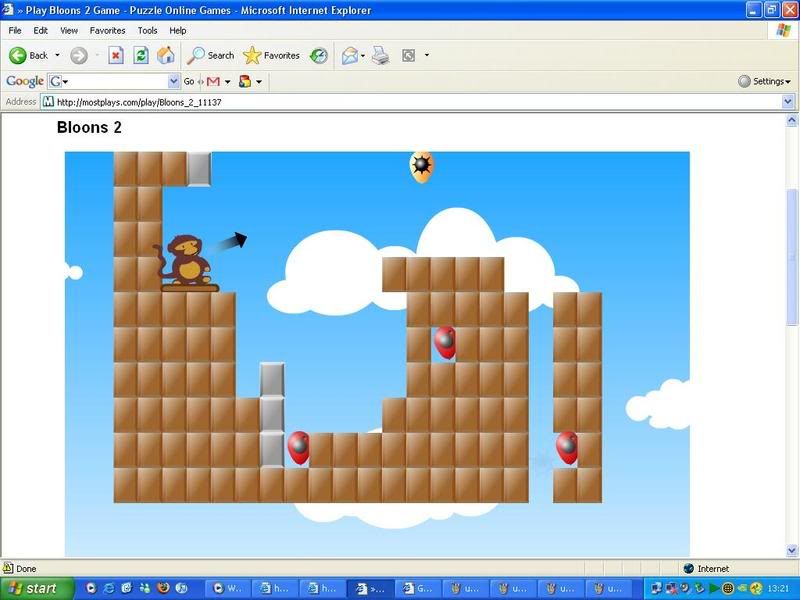800x600 pixels.
Task: Expand Google search box history arrow
Action: point(173,81)
